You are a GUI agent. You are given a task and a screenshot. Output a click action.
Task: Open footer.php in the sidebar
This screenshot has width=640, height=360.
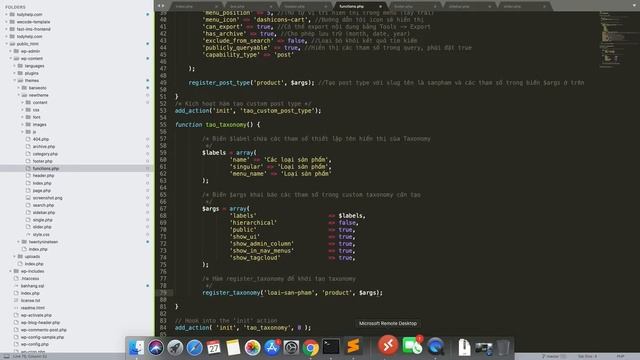click(x=42, y=161)
